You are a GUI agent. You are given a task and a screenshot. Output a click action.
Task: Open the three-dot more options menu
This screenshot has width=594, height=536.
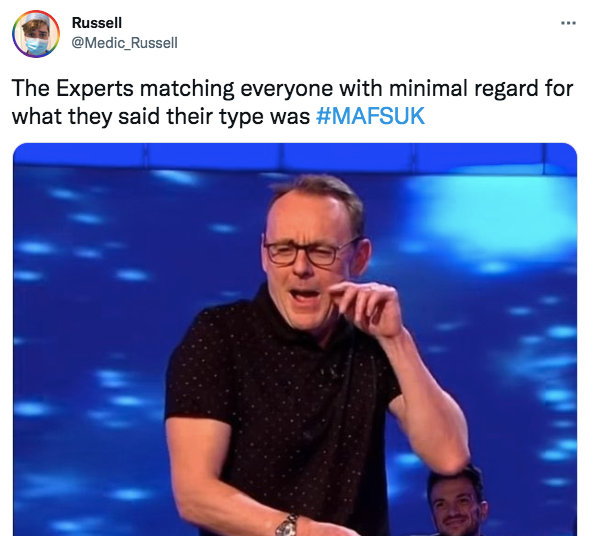click(569, 23)
